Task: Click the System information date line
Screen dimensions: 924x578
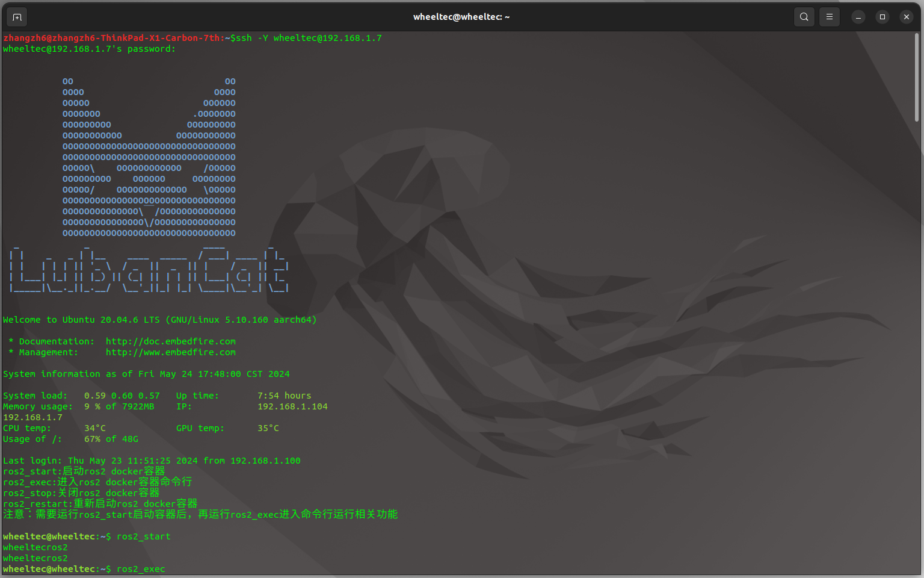Action: (146, 374)
